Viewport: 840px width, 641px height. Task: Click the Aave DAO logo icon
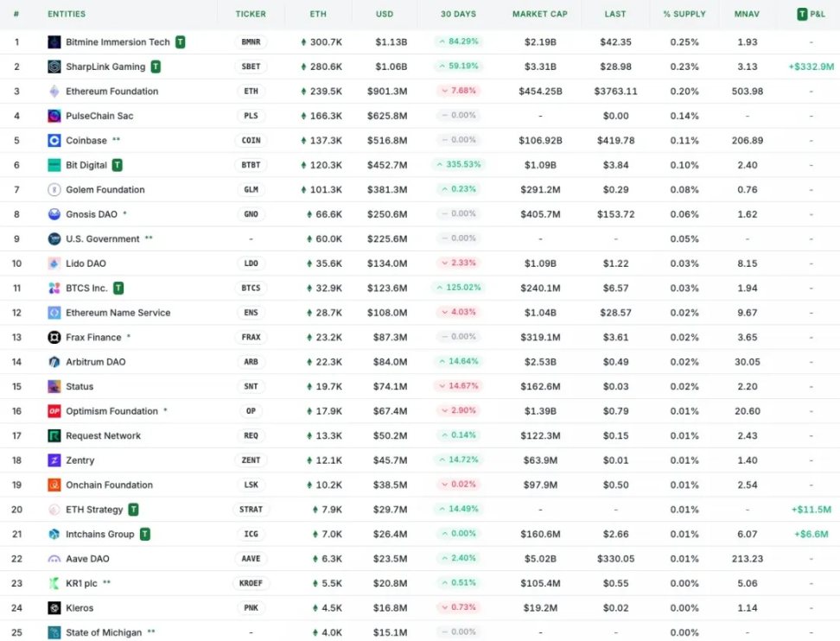tap(54, 559)
